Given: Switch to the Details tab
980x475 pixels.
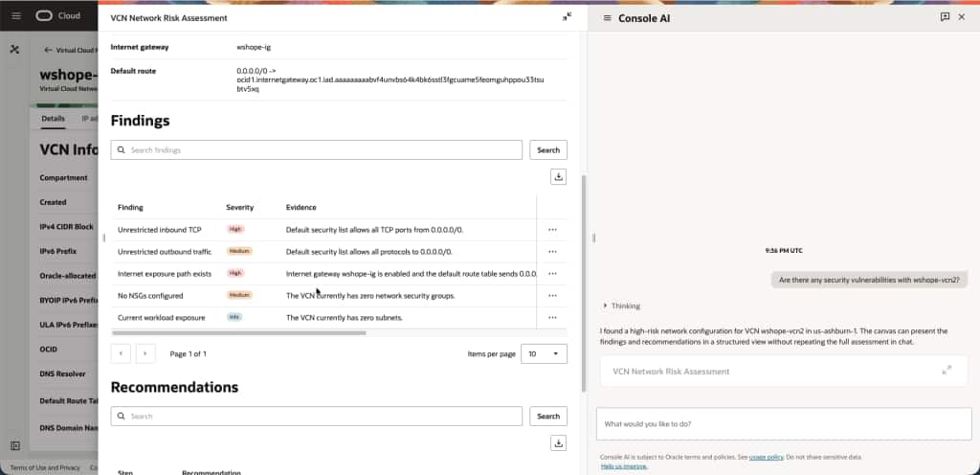Looking at the screenshot, I should pos(54,119).
